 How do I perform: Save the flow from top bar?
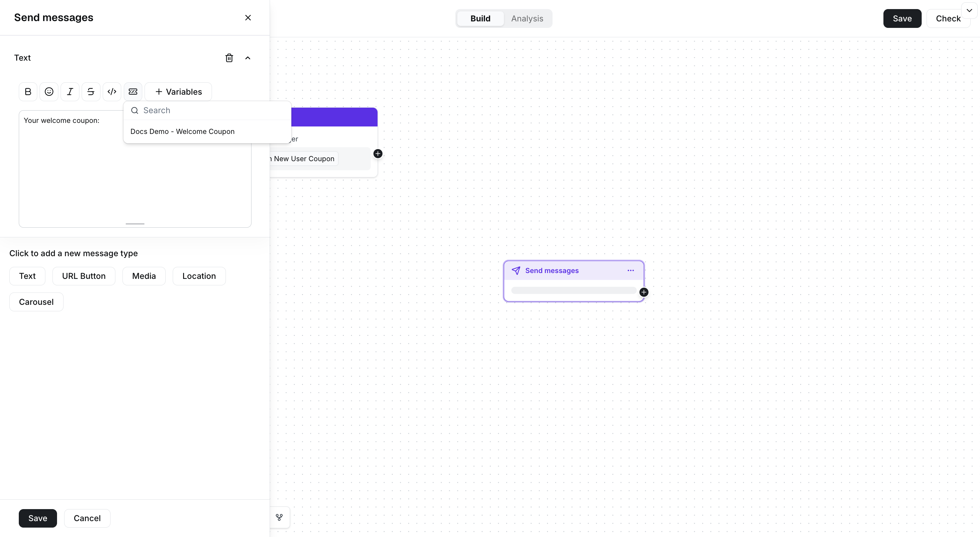[x=902, y=18]
